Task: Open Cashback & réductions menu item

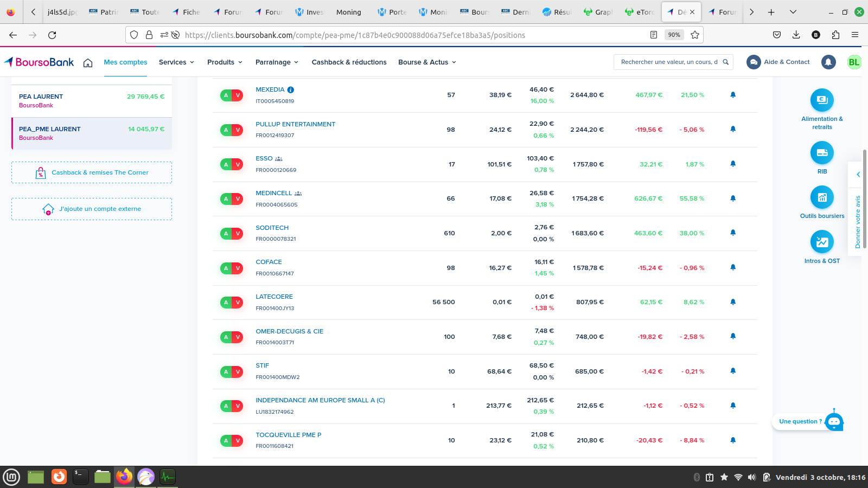Action: coord(349,62)
